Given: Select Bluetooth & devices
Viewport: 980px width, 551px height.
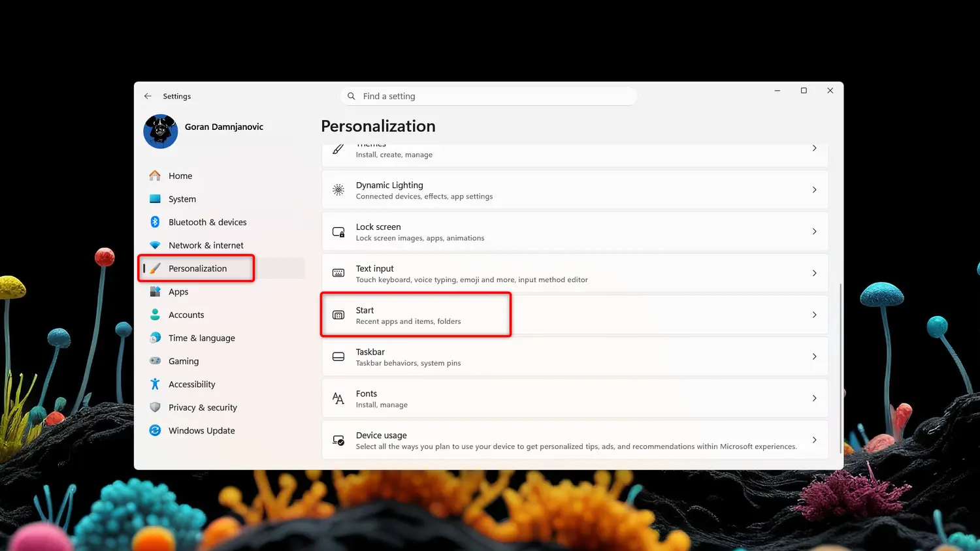Looking at the screenshot, I should [223, 222].
